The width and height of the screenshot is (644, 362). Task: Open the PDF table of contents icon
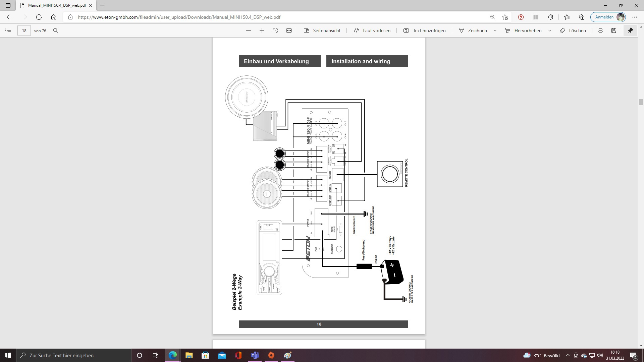tap(8, 31)
